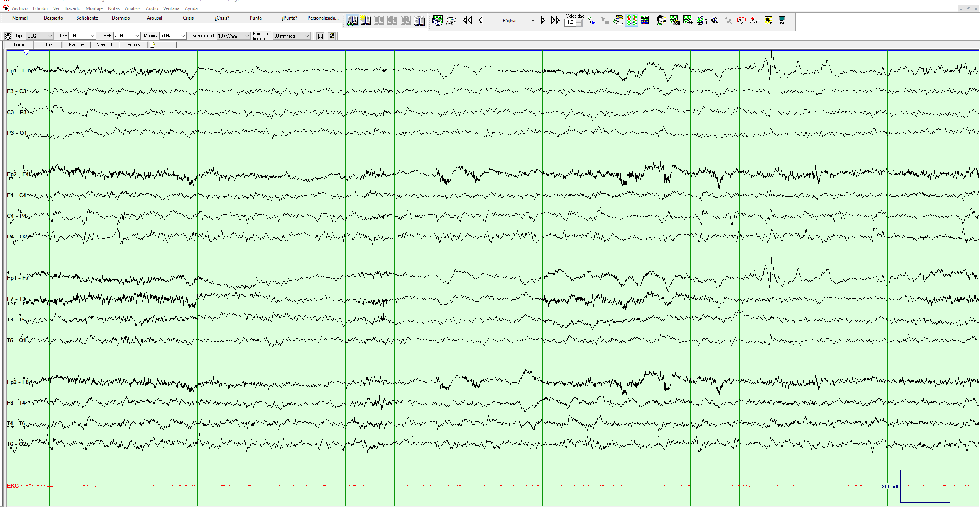Mark event as Despierto

pos(54,18)
